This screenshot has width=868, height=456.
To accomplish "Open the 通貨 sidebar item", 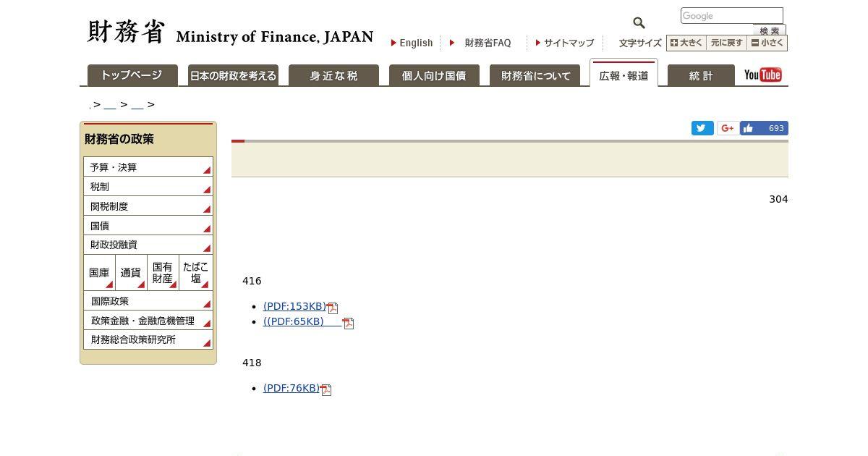I will click(x=131, y=273).
